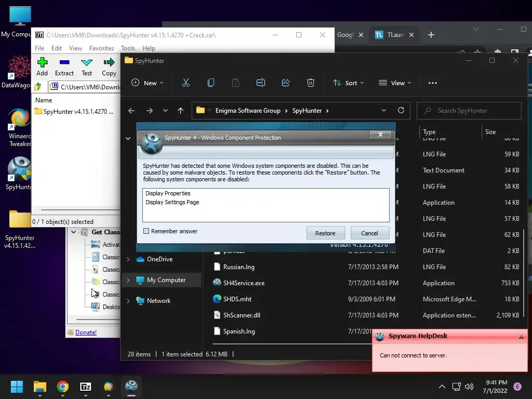Select Display Properties in disabled components list
The height and width of the screenshot is (399, 532).
tap(168, 193)
